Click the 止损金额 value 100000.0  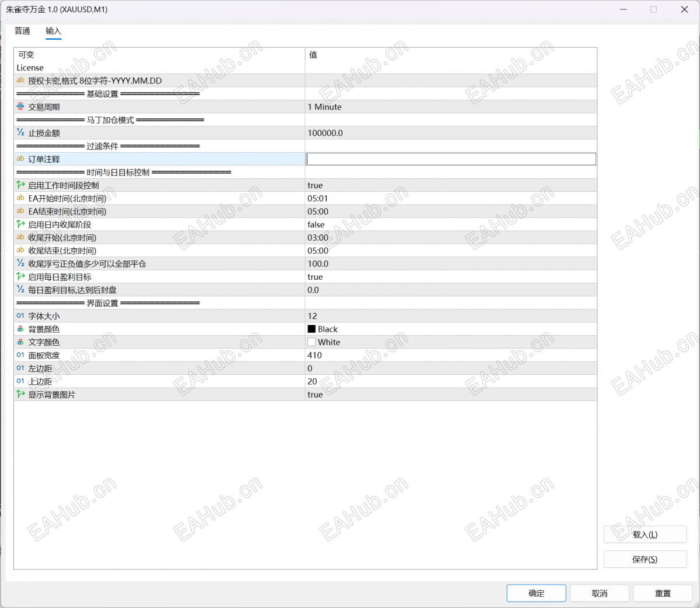(325, 133)
